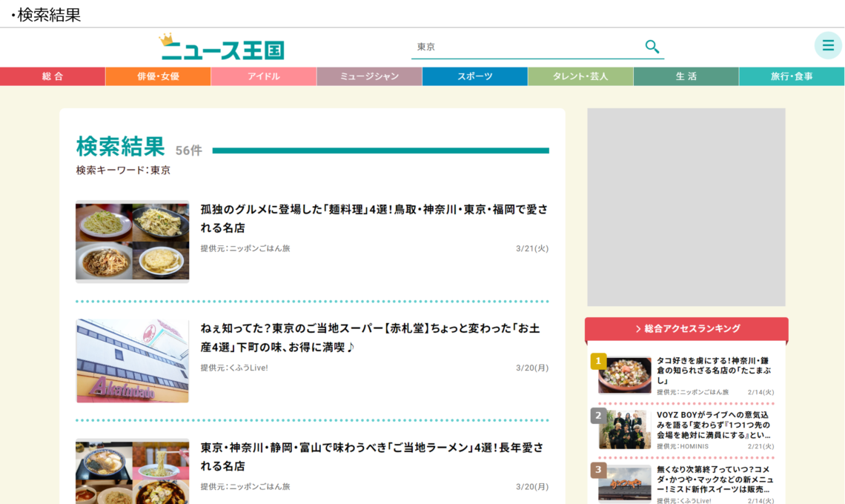Open ranking item タコ好きを虜にする たこまぶし

click(715, 371)
